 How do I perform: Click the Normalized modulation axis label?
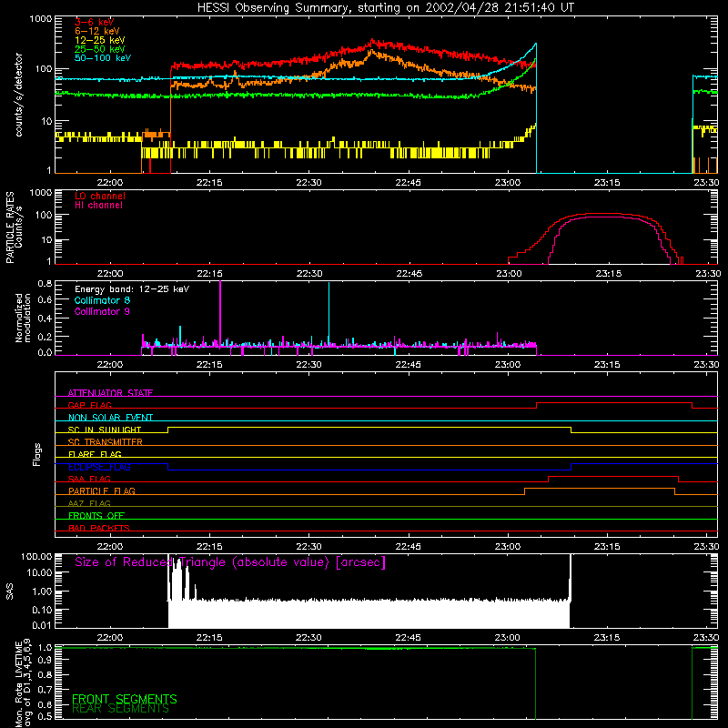(x=23, y=318)
